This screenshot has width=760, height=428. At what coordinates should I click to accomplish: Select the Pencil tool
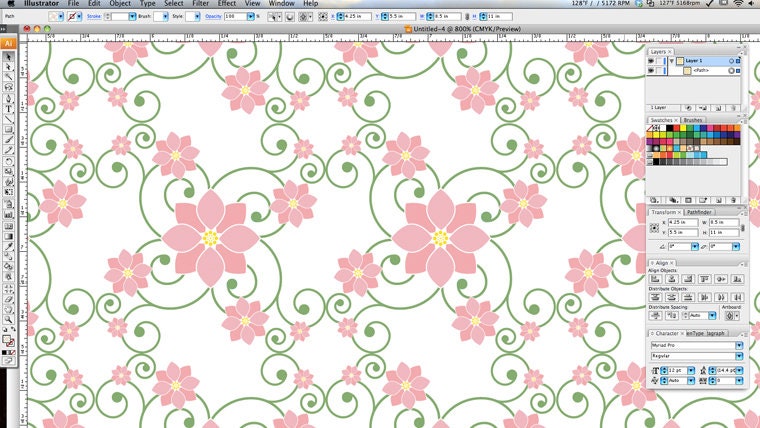pyautogui.click(x=8, y=150)
